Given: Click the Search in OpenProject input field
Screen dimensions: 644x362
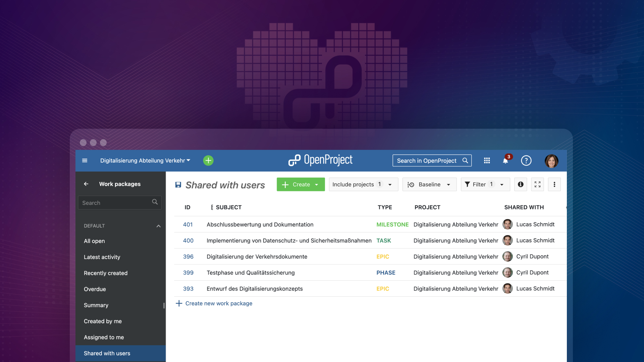Looking at the screenshot, I should (x=431, y=161).
